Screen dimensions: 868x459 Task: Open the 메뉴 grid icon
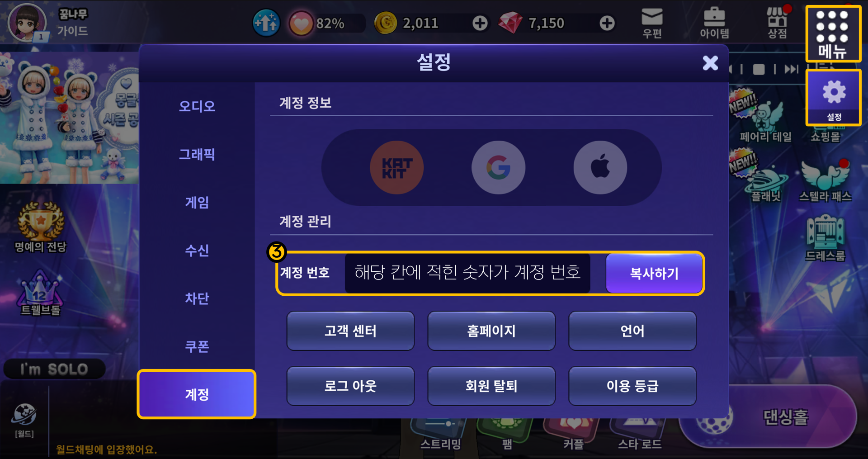tap(833, 34)
